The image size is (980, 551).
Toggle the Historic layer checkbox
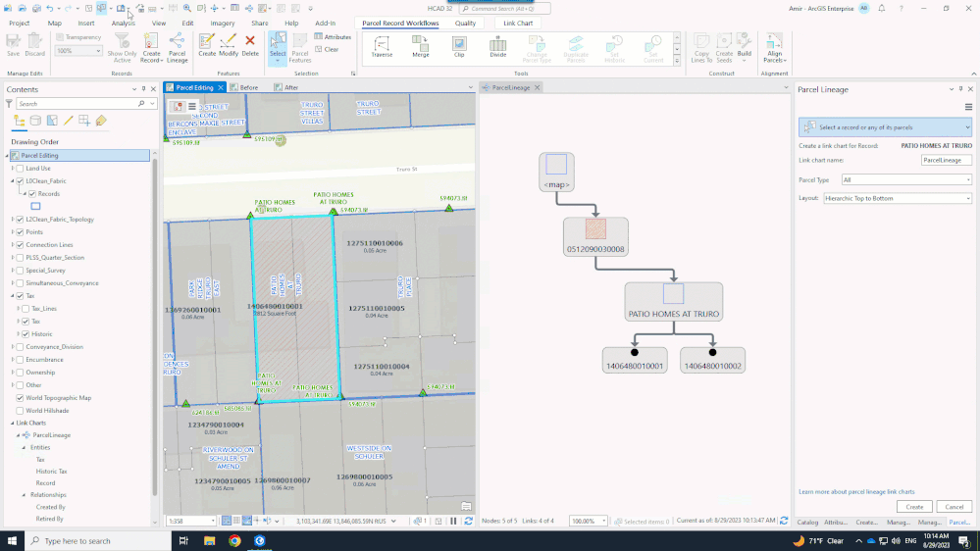(x=26, y=334)
